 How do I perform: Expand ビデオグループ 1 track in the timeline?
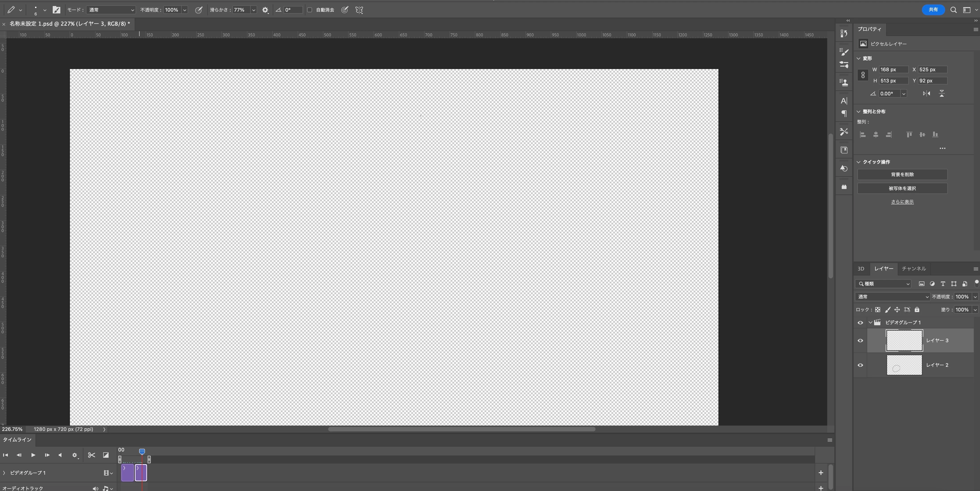4,473
